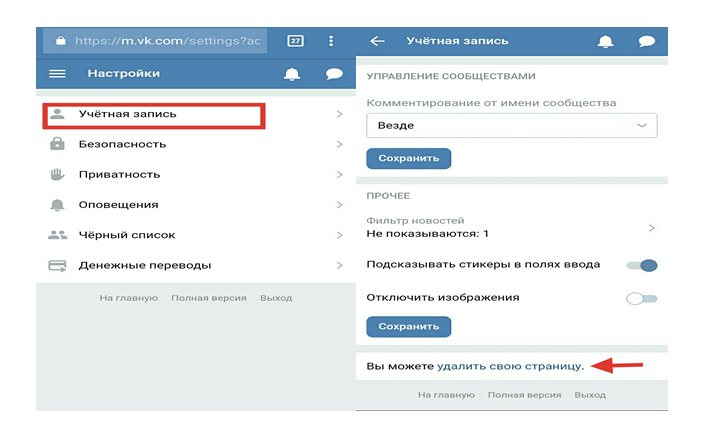Image resolution: width=705 pixels, height=440 pixels.
Task: Open Оповещения settings section
Action: [196, 205]
